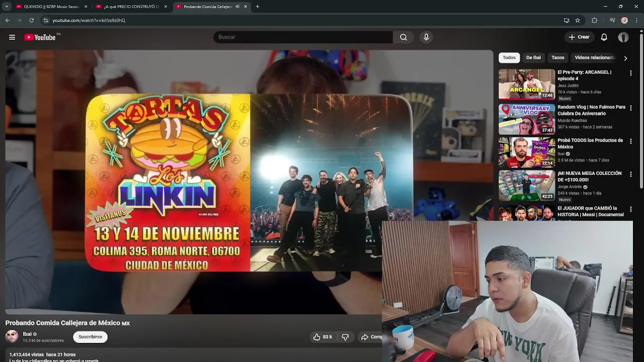Close the Probando Comida Callejera tab
Image resolution: width=644 pixels, height=362 pixels.
pyautogui.click(x=246, y=7)
